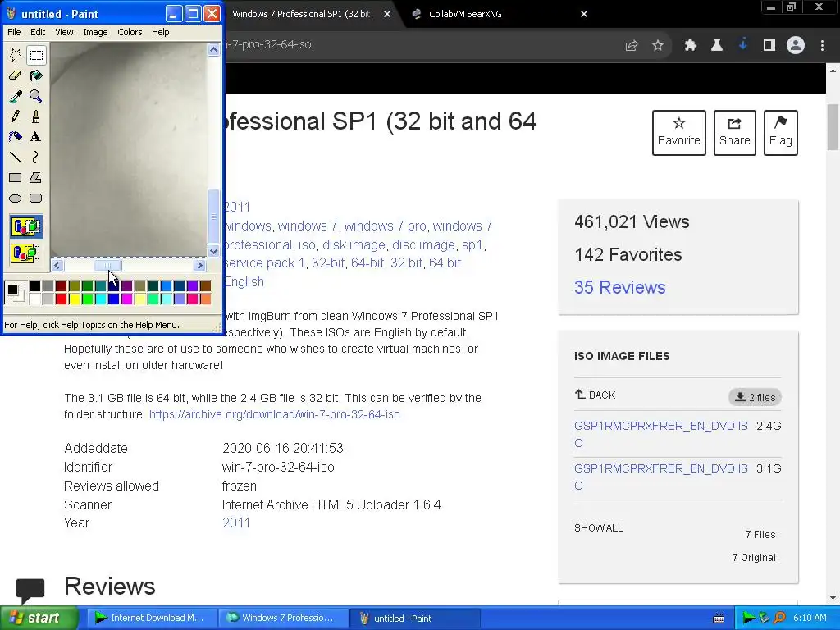
Task: Open the Help menu in Paint
Action: [160, 32]
